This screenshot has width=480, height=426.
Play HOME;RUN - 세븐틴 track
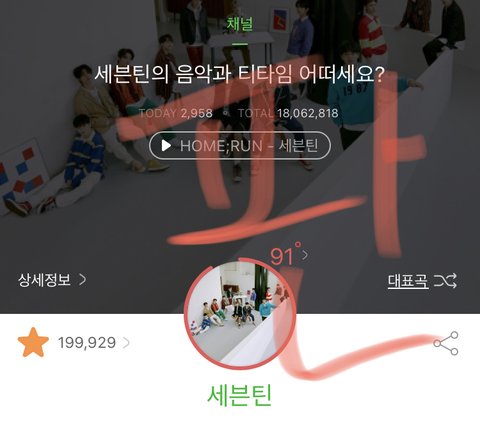pyautogui.click(x=240, y=146)
